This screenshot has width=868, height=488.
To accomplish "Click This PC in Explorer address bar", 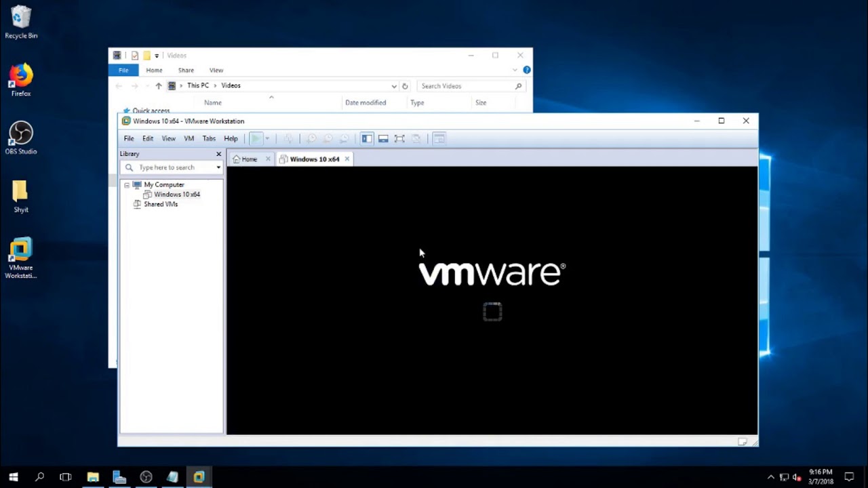I will pos(198,85).
